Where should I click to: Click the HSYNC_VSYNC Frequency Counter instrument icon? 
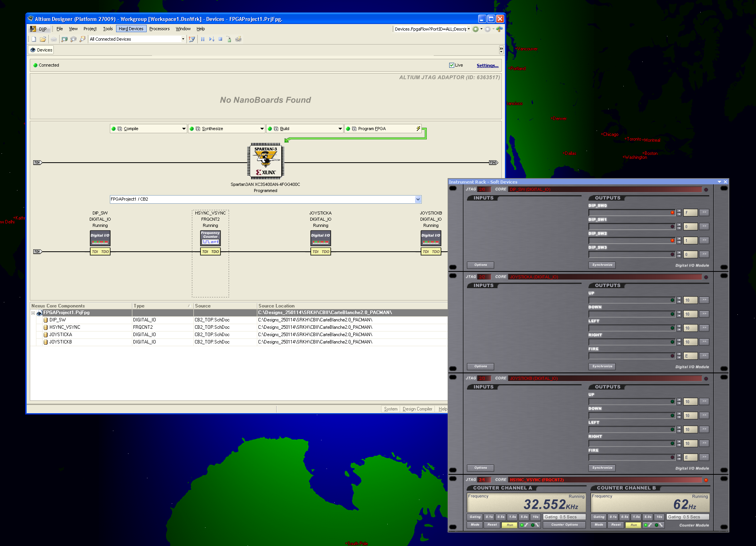coord(210,239)
